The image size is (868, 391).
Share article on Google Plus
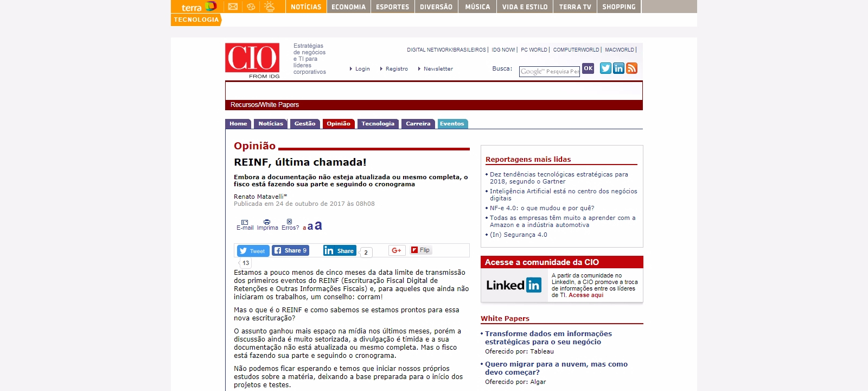click(397, 250)
